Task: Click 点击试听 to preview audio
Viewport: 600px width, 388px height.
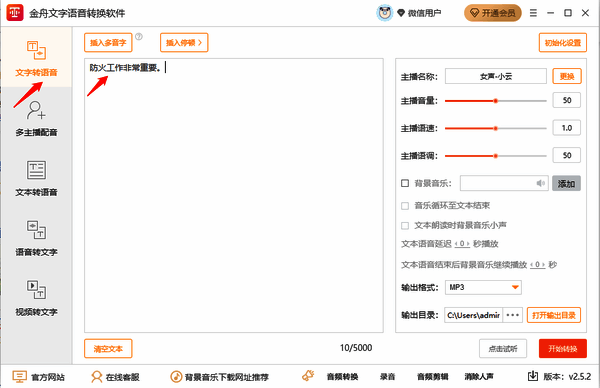Action: tap(503, 349)
